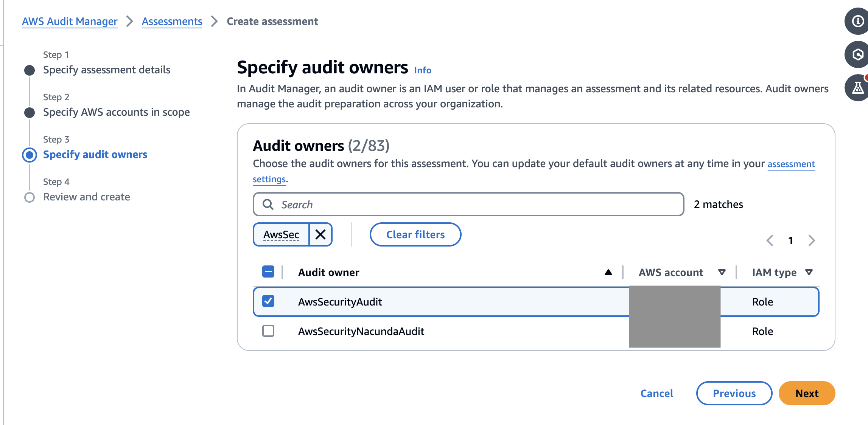Uncheck the AwsSecurityAudit checkbox
This screenshot has width=868, height=425.
(268, 301)
